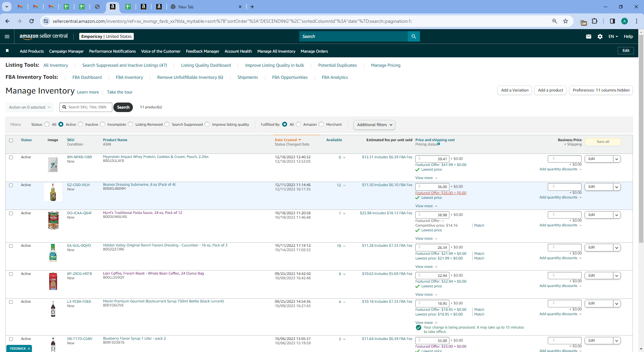Check the box for SKU BM-NPXB-FJB9
Viewport: 644px width, 352px height.
pos(11,157)
